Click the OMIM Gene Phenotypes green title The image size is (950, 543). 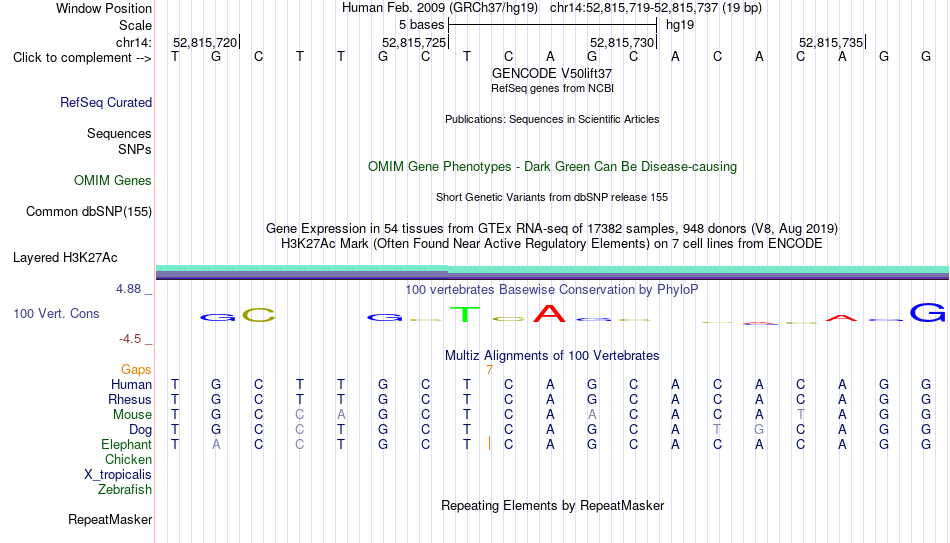[x=553, y=167]
